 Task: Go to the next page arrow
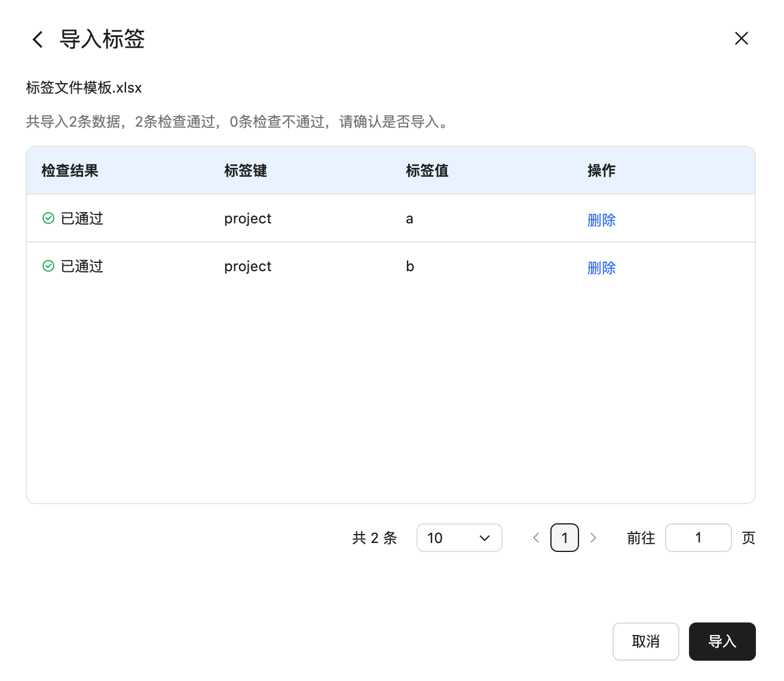593,538
